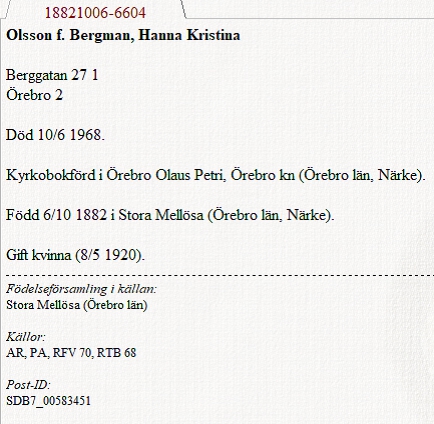This screenshot has height=424, width=434.
Task: Click the word Närke in the Kyrkobokförd line
Action: click(x=397, y=175)
